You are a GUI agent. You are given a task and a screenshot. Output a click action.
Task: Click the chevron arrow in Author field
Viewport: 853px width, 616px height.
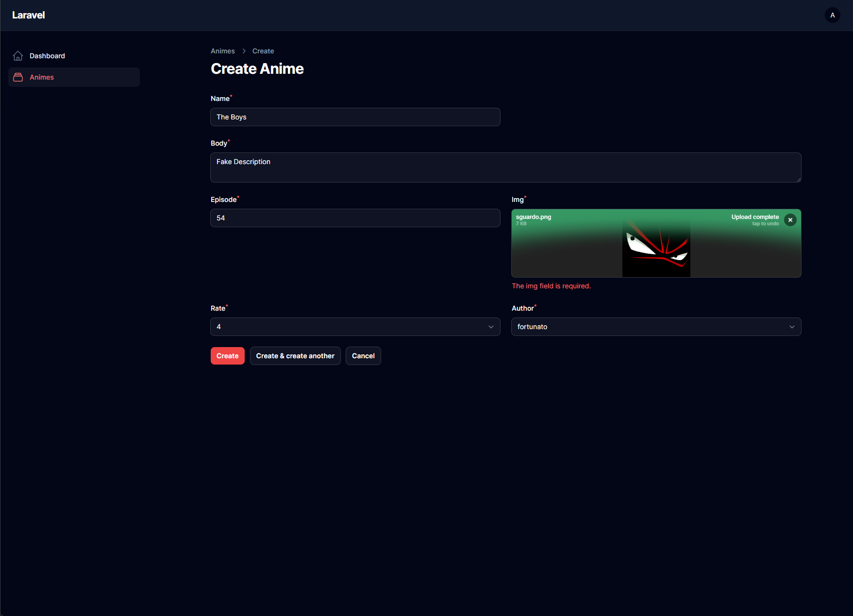792,327
